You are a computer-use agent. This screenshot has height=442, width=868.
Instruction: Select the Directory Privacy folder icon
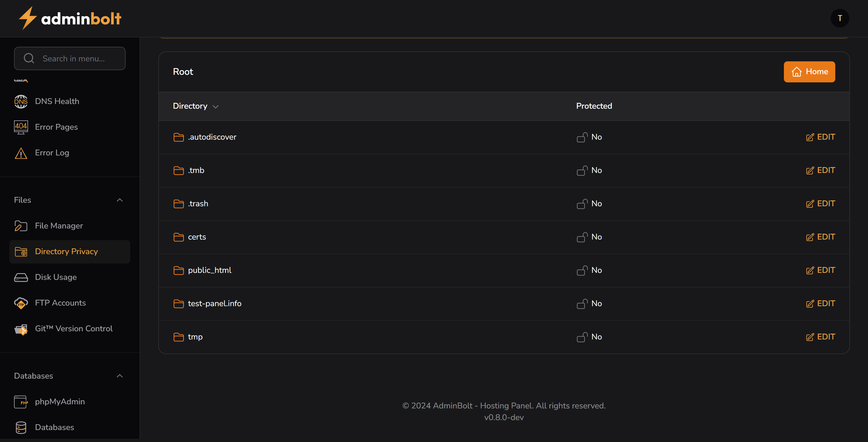coord(21,252)
